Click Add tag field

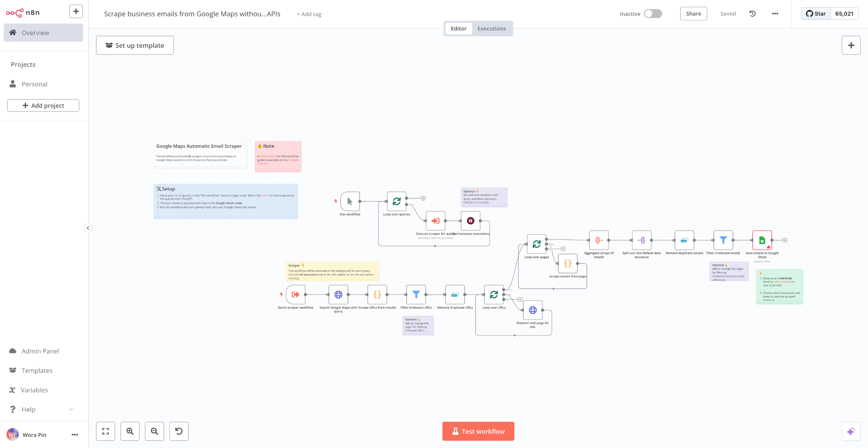[309, 14]
